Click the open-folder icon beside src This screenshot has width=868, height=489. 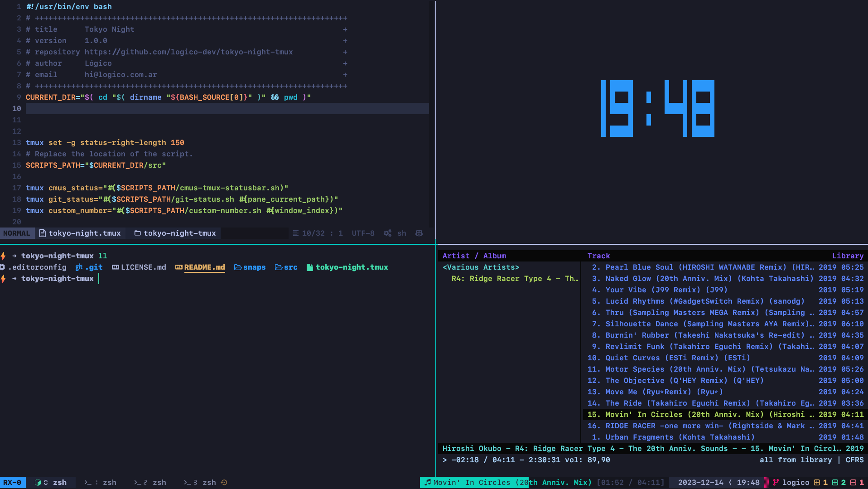point(279,267)
